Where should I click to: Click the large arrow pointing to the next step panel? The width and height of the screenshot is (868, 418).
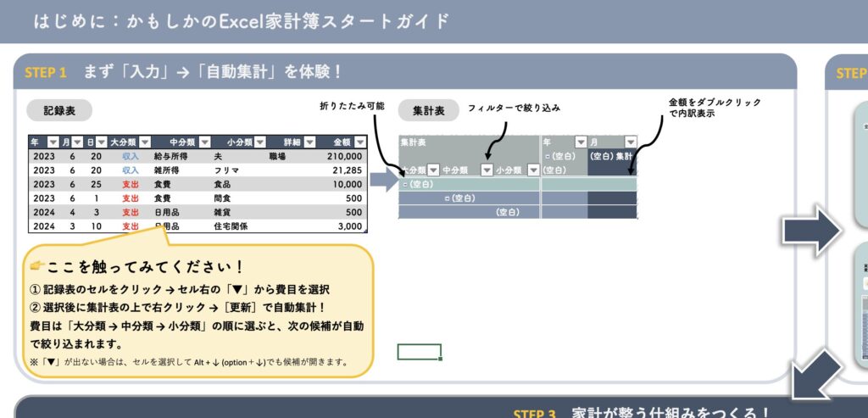[x=811, y=231]
